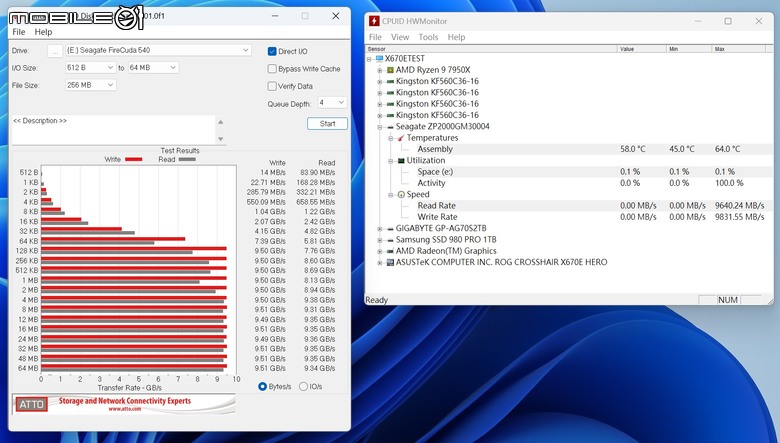Collapse the Seagate ZP2000GM30004 node
Screen dimensions: 780x443
coord(380,127)
